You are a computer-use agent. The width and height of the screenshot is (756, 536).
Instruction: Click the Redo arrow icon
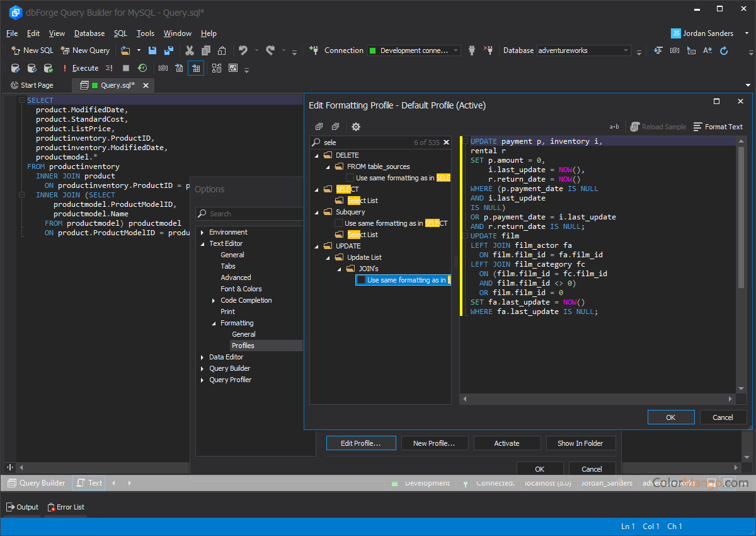point(270,50)
